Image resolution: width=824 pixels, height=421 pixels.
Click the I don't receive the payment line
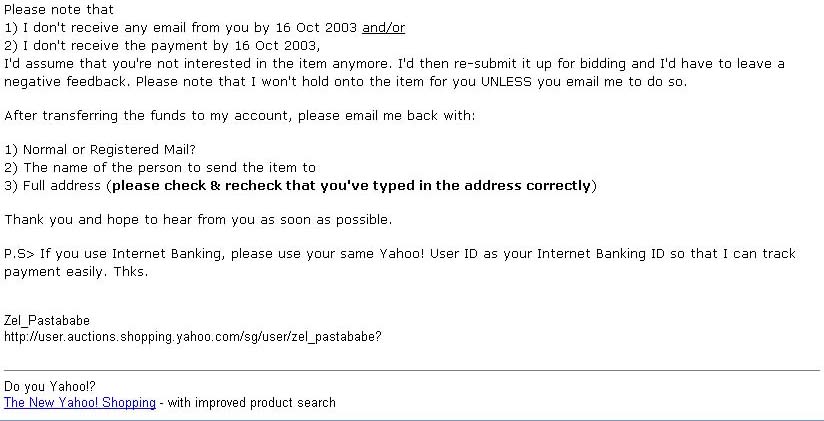[x=162, y=46]
